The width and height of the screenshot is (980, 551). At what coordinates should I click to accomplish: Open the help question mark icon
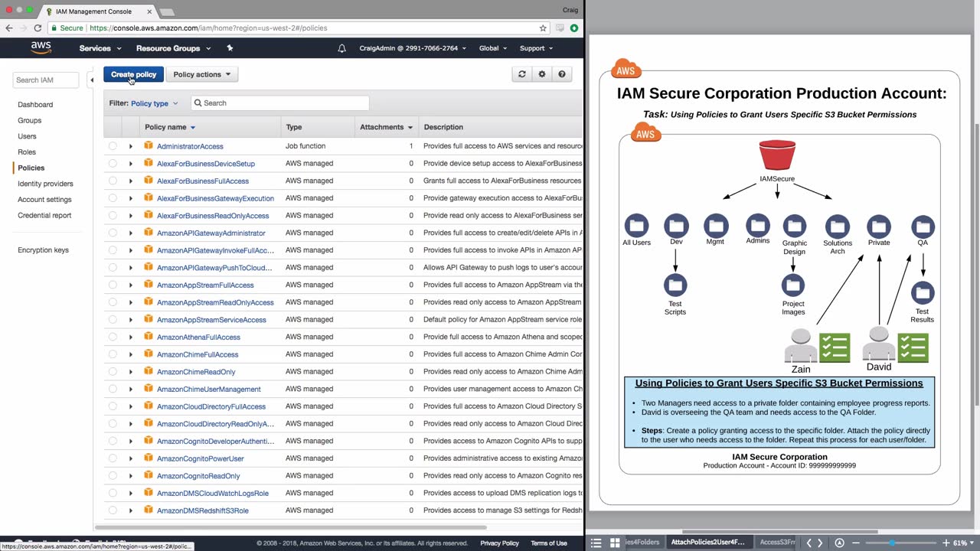(x=562, y=74)
